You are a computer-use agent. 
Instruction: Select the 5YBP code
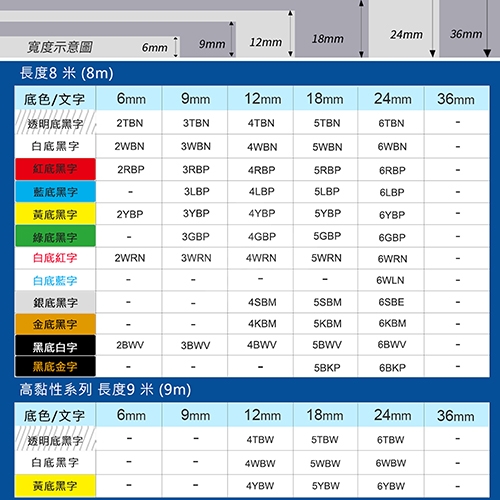(x=328, y=213)
